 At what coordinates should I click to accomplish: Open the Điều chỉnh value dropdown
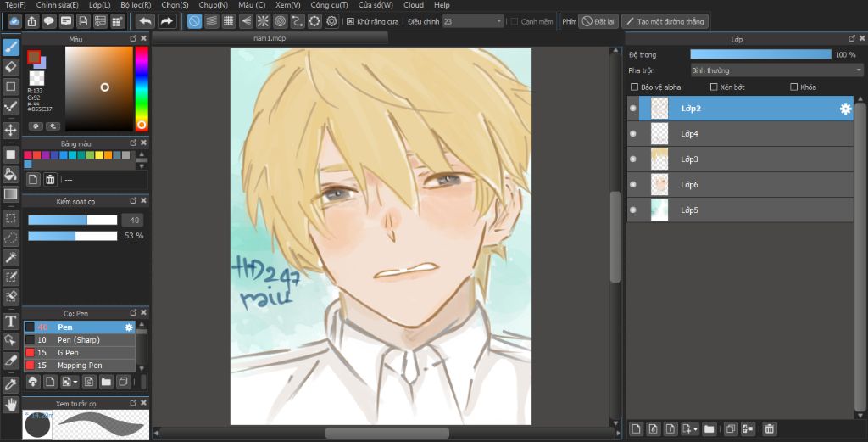coord(473,21)
